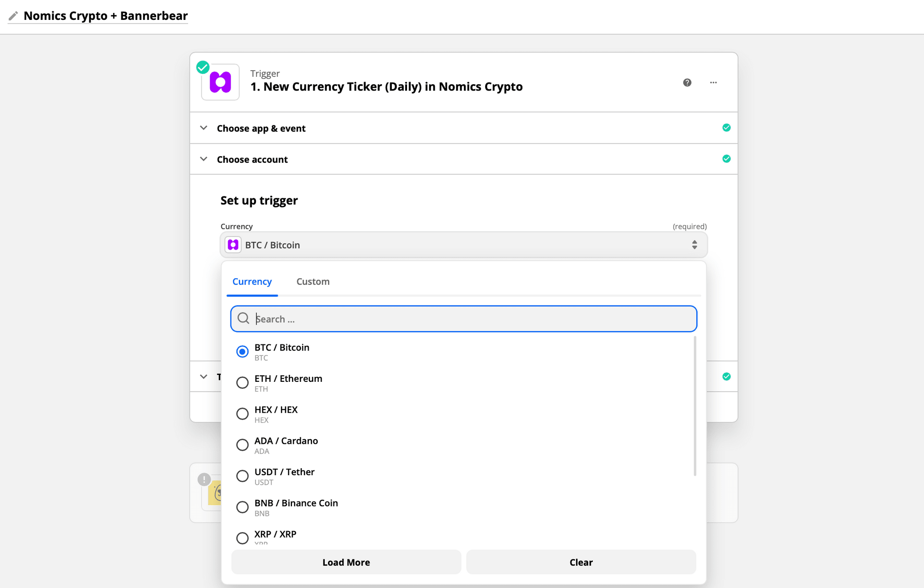Click the up-down arrows on Currency dropdown
This screenshot has height=588, width=924.
point(694,245)
